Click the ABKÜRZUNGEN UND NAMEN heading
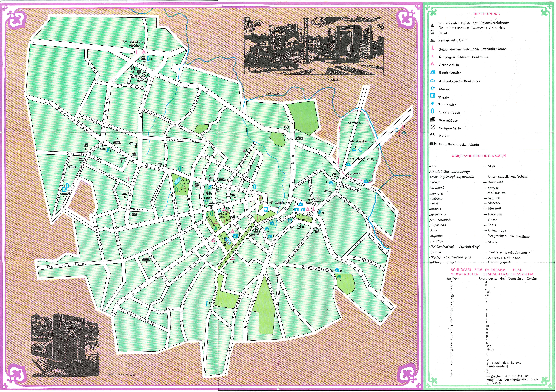The width and height of the screenshot is (556, 392). coord(479,156)
